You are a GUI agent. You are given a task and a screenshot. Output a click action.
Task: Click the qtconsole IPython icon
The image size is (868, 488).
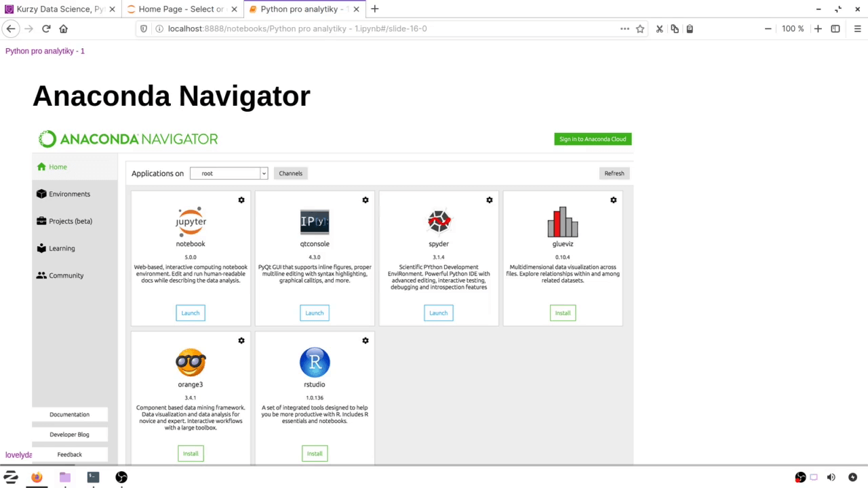[315, 222]
